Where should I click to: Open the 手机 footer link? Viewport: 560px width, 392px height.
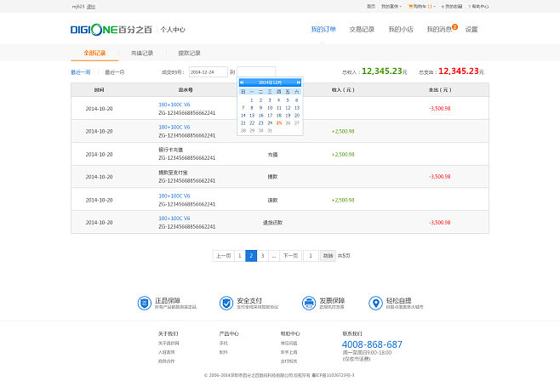(x=224, y=344)
